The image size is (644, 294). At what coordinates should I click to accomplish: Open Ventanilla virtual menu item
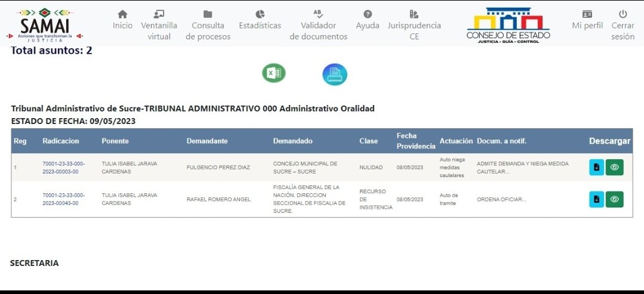click(159, 25)
